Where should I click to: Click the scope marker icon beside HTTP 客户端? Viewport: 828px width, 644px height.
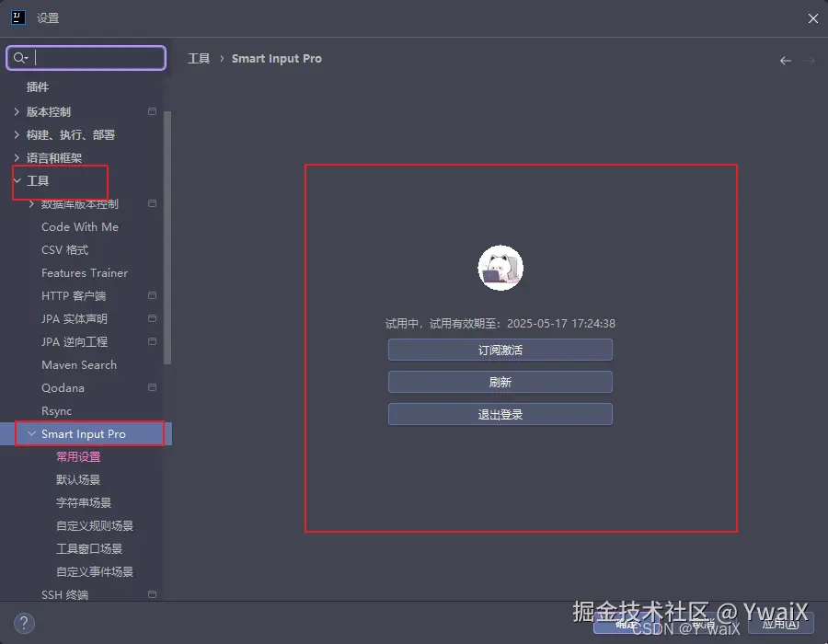tap(152, 295)
